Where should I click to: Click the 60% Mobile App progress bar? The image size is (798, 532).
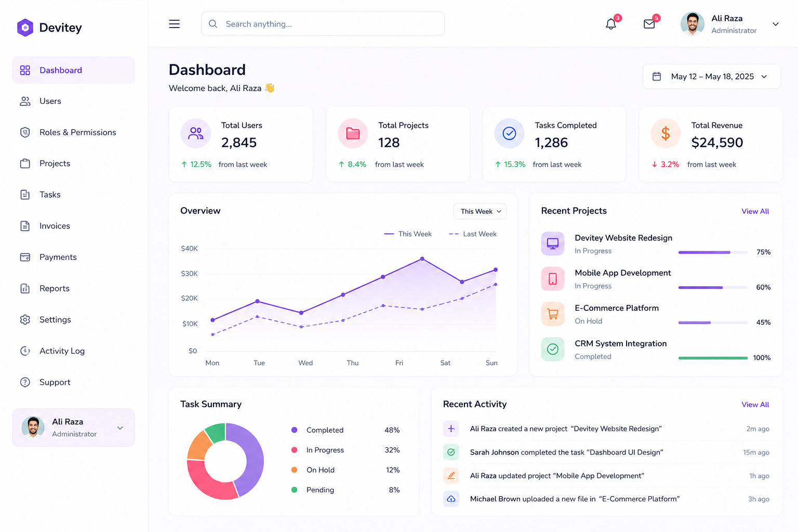713,287
